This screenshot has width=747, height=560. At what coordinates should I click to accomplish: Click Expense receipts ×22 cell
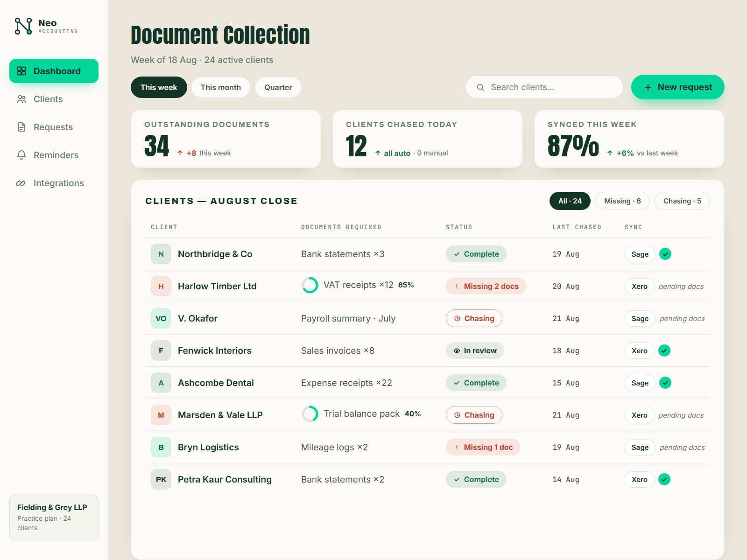click(x=346, y=383)
